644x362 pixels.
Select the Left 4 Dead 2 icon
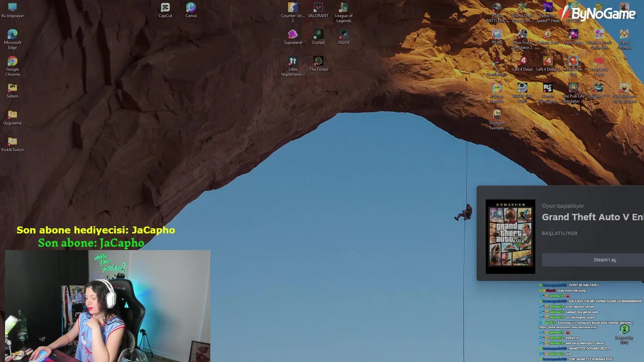pyautogui.click(x=548, y=63)
